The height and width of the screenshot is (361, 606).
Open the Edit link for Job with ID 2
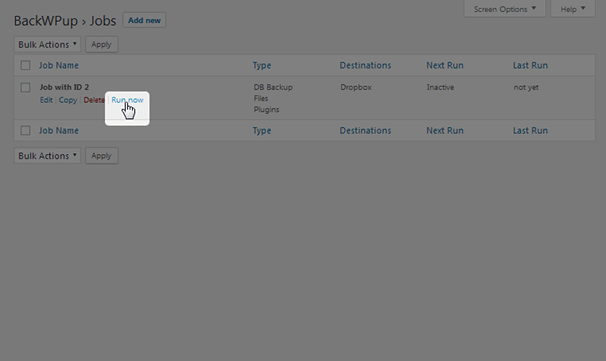click(46, 100)
